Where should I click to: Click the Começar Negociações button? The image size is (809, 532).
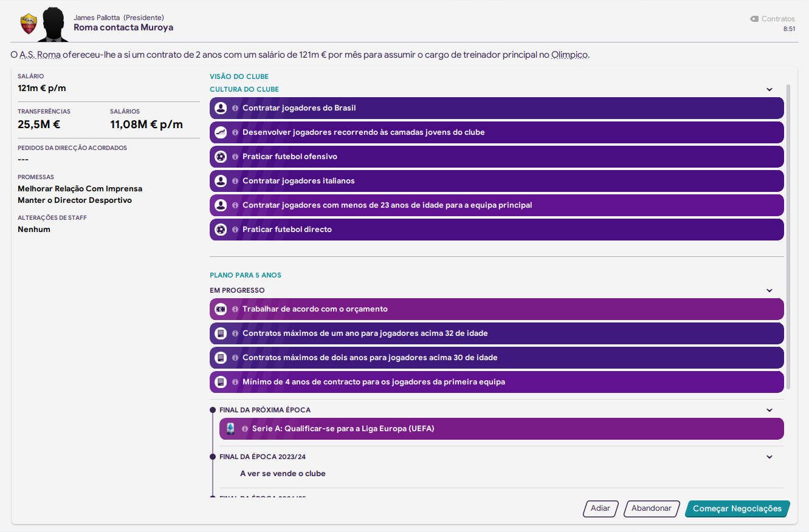click(737, 509)
